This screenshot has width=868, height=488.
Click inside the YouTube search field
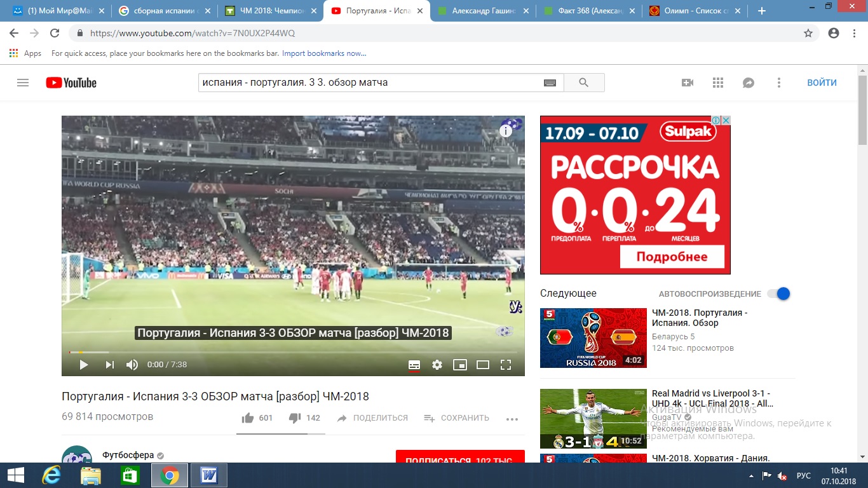pyautogui.click(x=370, y=83)
